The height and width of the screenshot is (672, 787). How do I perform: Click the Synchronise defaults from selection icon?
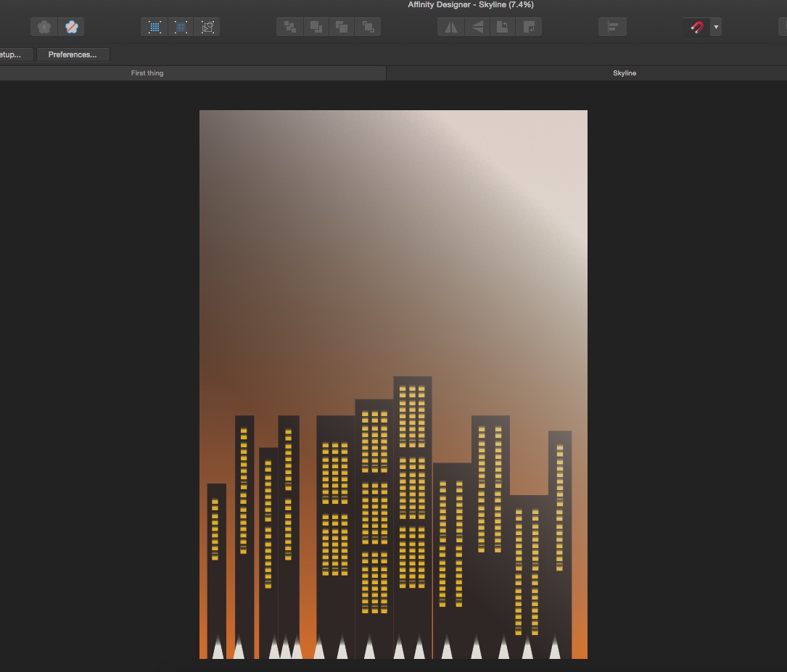click(x=44, y=28)
